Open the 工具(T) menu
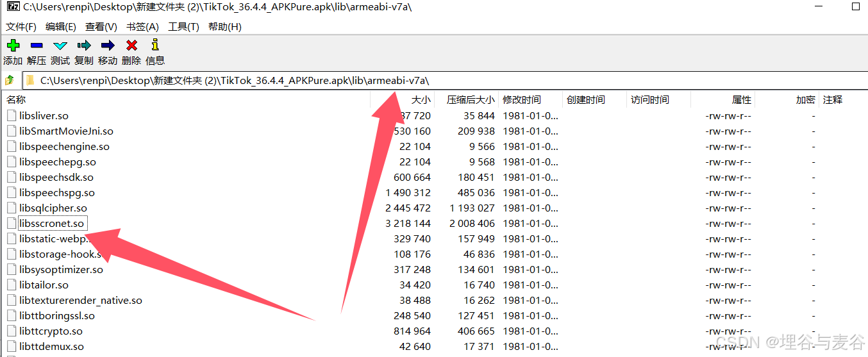Image resolution: width=868 pixels, height=357 pixels. pos(183,26)
